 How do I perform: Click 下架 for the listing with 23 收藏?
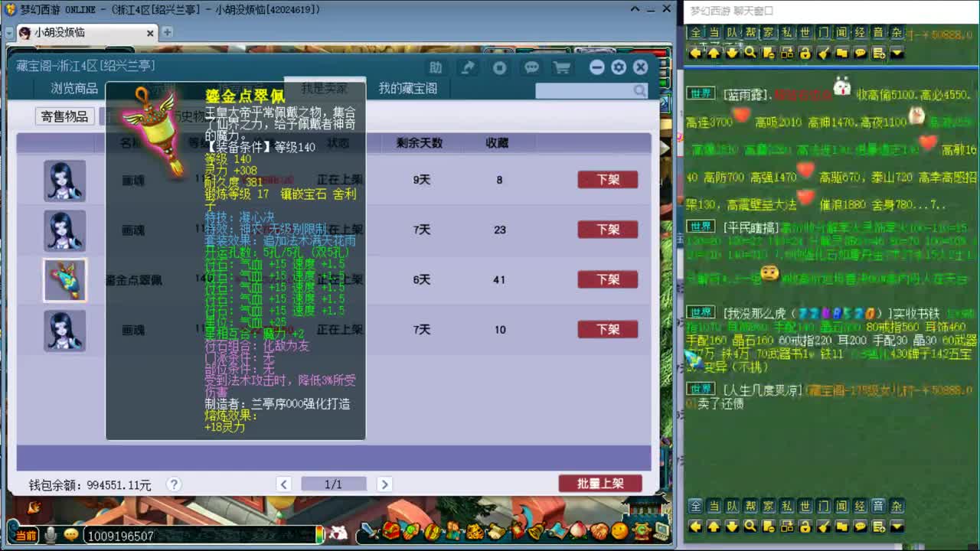pyautogui.click(x=608, y=230)
